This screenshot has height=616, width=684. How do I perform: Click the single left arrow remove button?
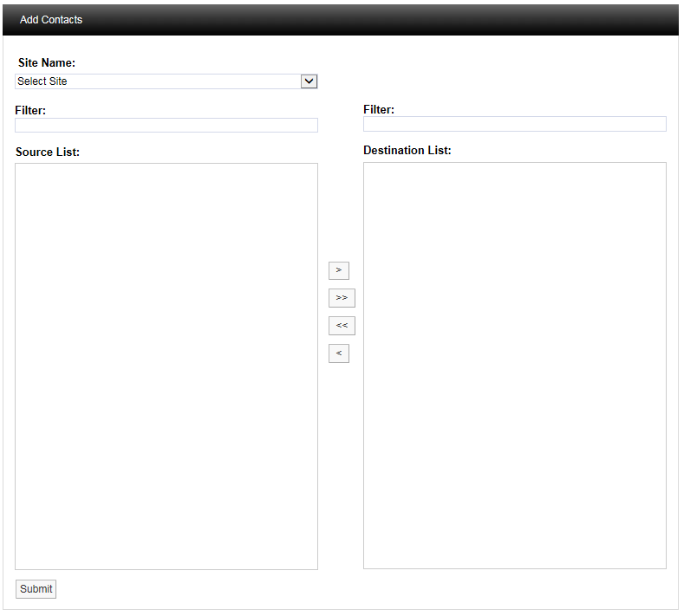pyautogui.click(x=338, y=353)
